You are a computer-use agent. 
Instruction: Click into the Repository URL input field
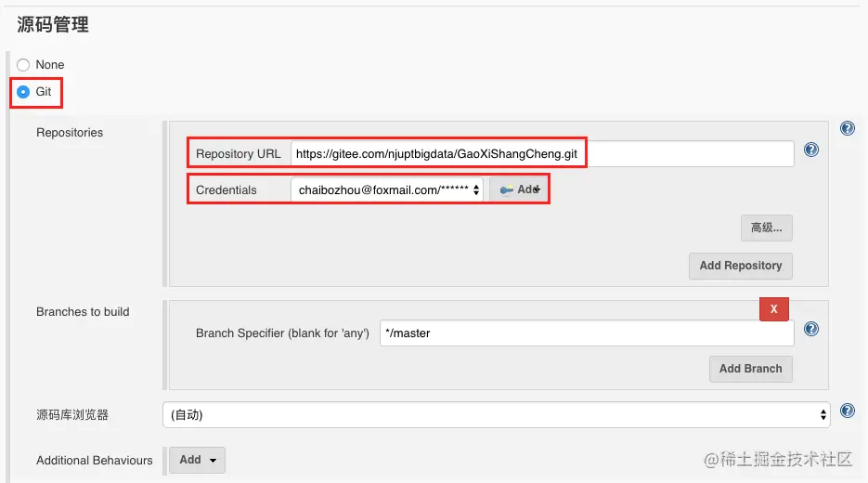click(x=542, y=153)
